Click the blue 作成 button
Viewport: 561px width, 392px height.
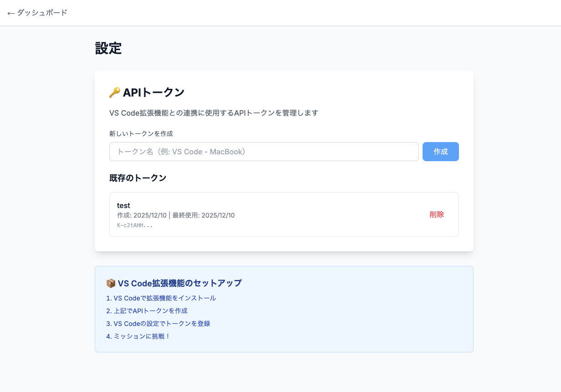pyautogui.click(x=441, y=152)
